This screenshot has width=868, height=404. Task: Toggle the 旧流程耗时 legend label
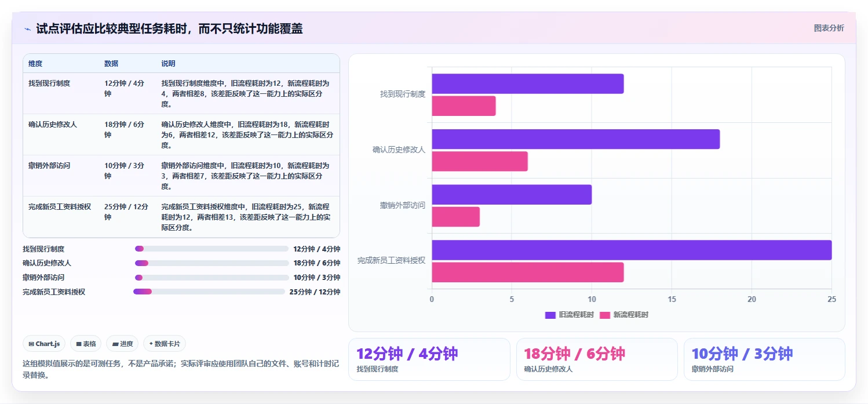click(x=576, y=315)
